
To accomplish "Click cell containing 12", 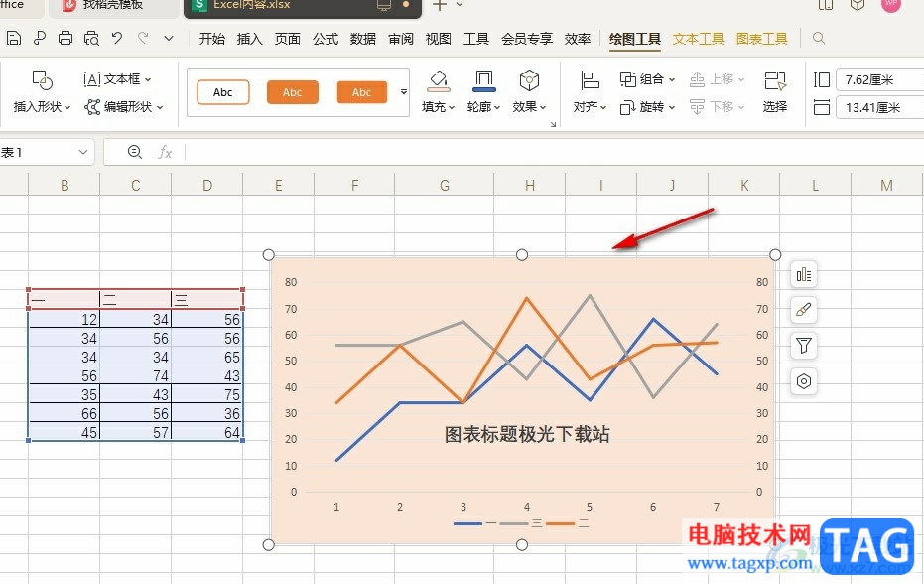I will [x=65, y=319].
